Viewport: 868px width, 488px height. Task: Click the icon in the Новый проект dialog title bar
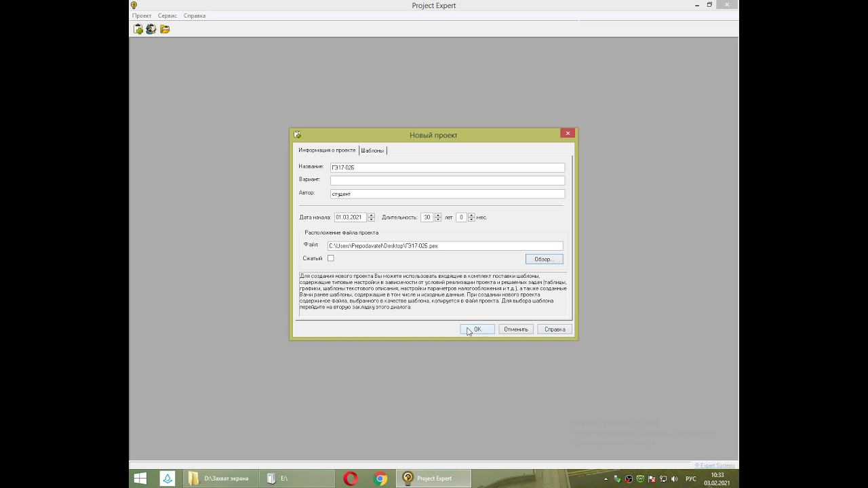(297, 134)
